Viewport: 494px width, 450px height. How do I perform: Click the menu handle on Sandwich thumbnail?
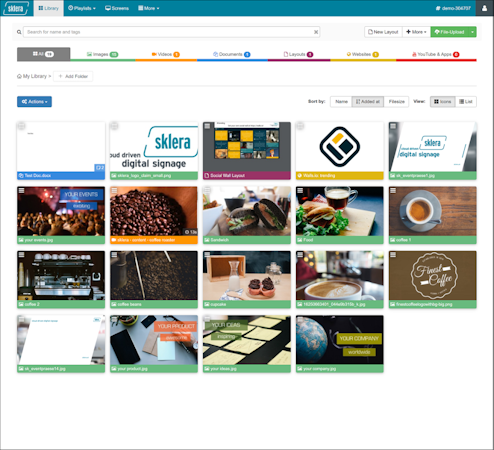pos(207,190)
